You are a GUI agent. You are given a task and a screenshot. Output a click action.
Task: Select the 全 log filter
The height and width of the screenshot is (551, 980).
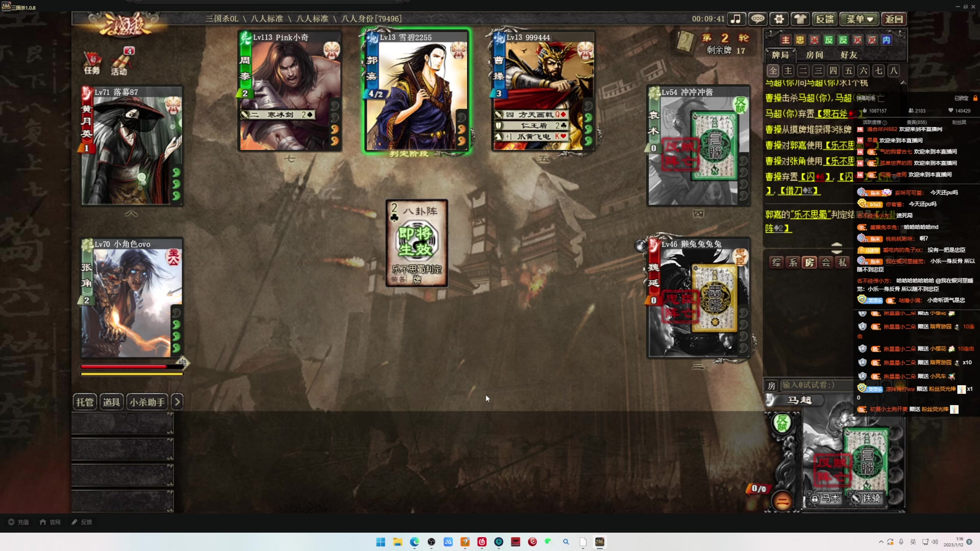(773, 71)
